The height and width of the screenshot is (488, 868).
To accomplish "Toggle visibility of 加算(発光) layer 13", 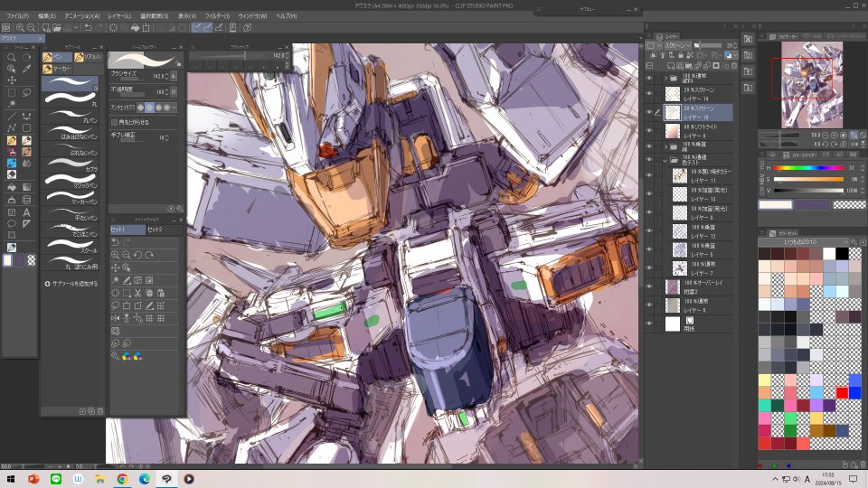I will pos(649,194).
